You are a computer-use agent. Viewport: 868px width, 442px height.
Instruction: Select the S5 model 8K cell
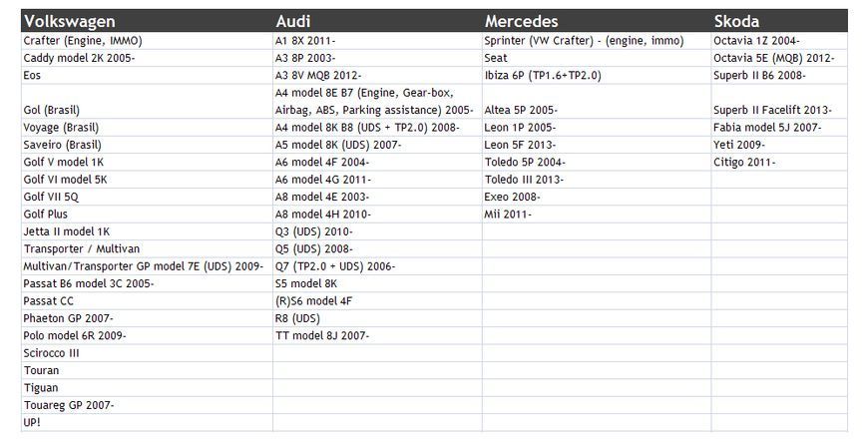(x=377, y=283)
